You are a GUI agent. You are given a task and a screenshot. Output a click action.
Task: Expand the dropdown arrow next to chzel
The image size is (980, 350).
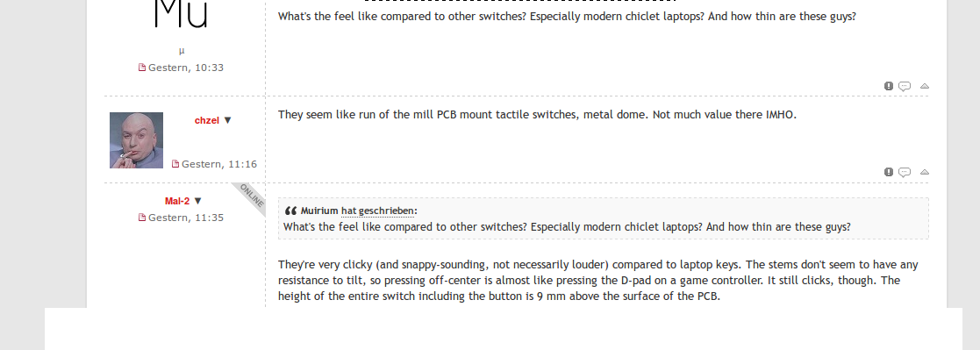pyautogui.click(x=227, y=120)
